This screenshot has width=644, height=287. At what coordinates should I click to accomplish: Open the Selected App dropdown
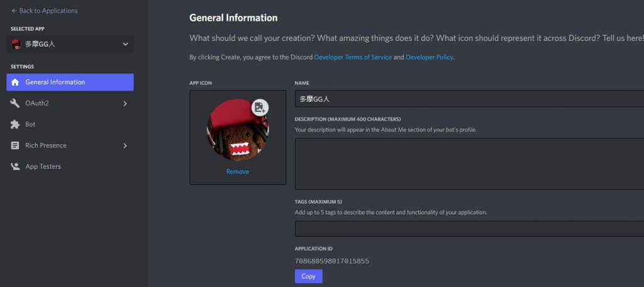[70, 44]
